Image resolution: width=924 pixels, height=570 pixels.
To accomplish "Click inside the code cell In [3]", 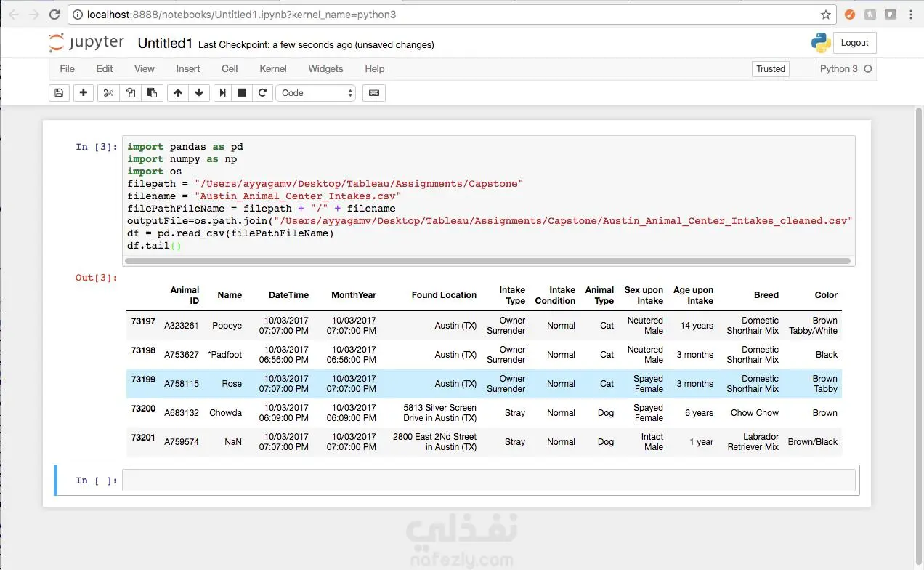I will click(488, 196).
